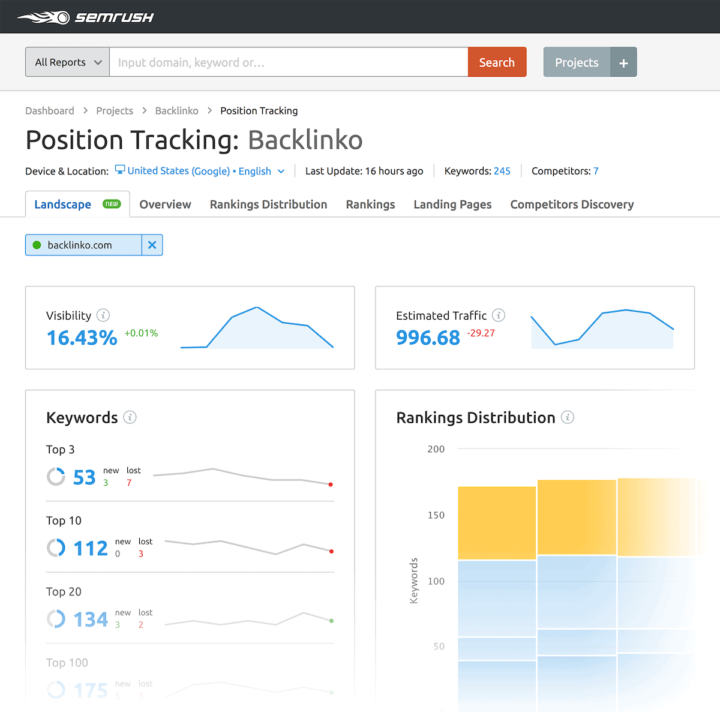Click the second yellow bar segment
720x728 pixels.
click(x=577, y=517)
